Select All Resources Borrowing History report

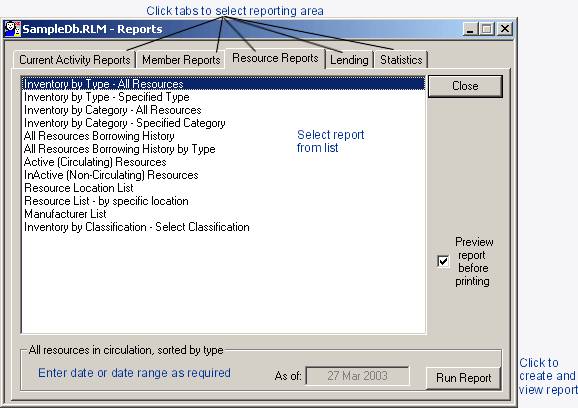(x=223, y=136)
